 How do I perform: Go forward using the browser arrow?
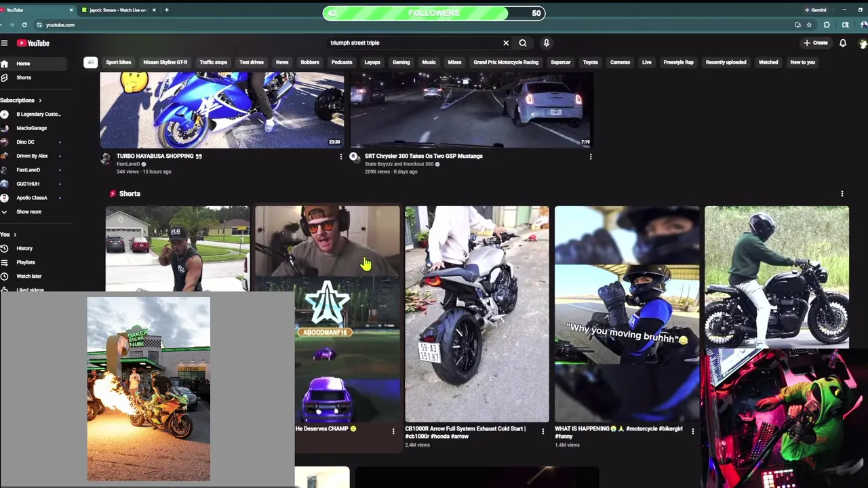click(12, 24)
